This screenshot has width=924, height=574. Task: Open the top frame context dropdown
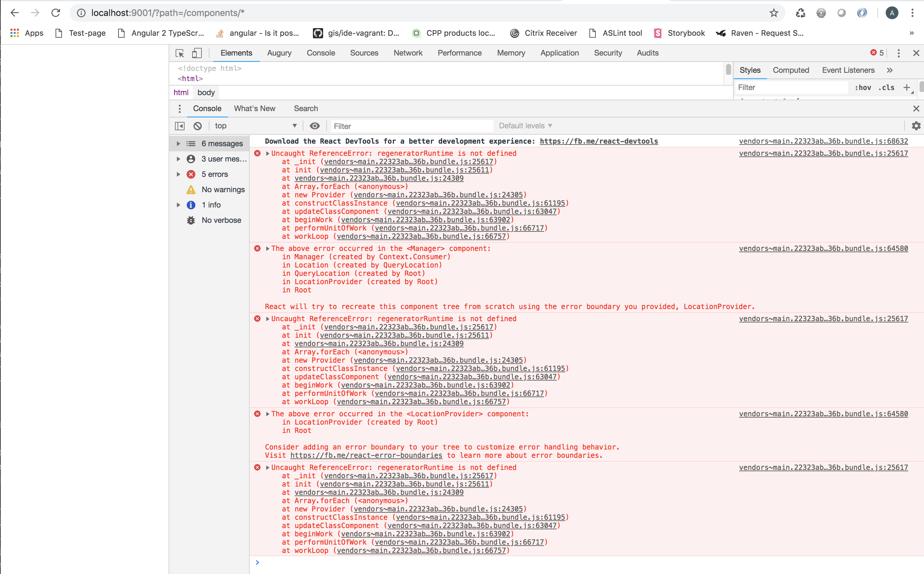[x=255, y=126]
